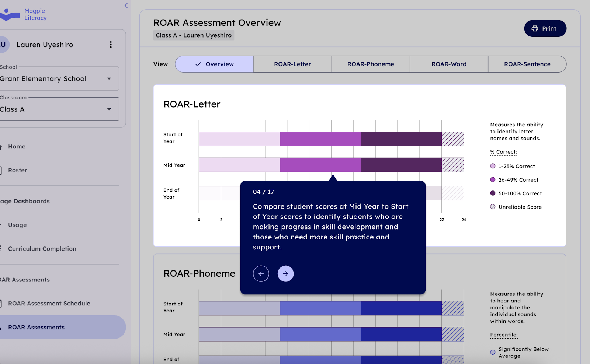Collapse sidebar with the left chevron

tap(126, 6)
